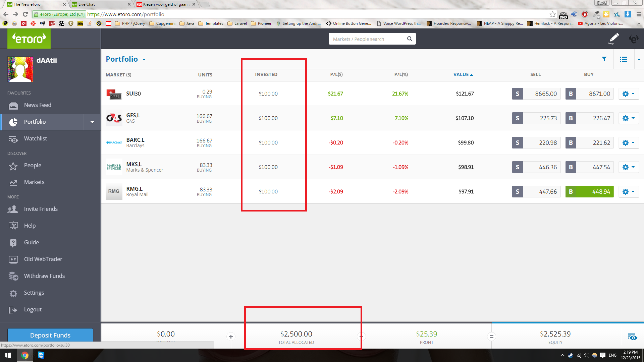Click Chrome icon in the taskbar
This screenshot has height=362, width=644.
click(x=24, y=355)
